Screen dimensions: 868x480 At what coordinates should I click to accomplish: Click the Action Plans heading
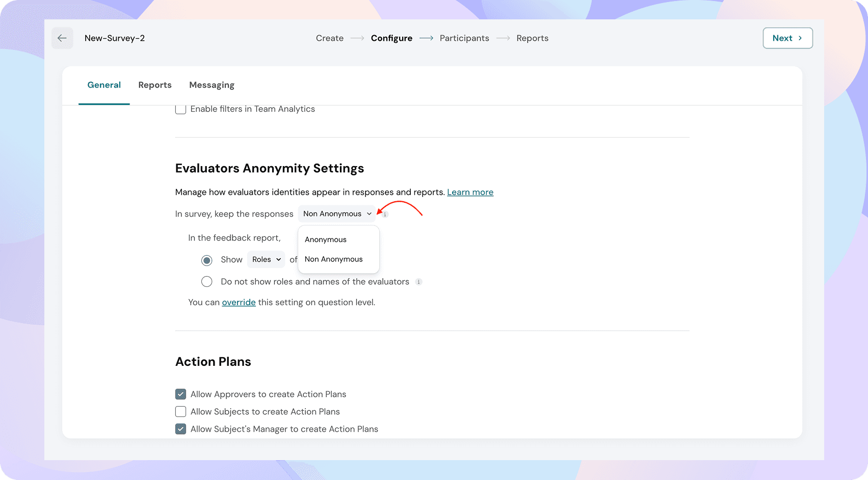(213, 362)
